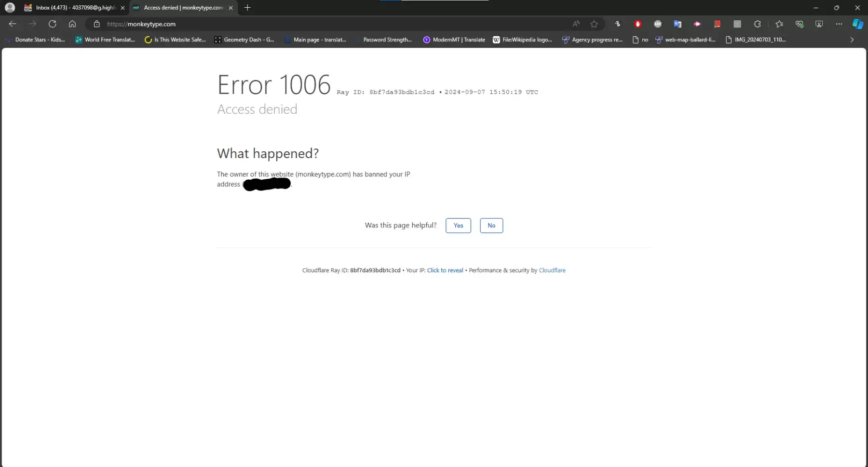
Task: Open a new tab with the plus button
Action: 247,8
